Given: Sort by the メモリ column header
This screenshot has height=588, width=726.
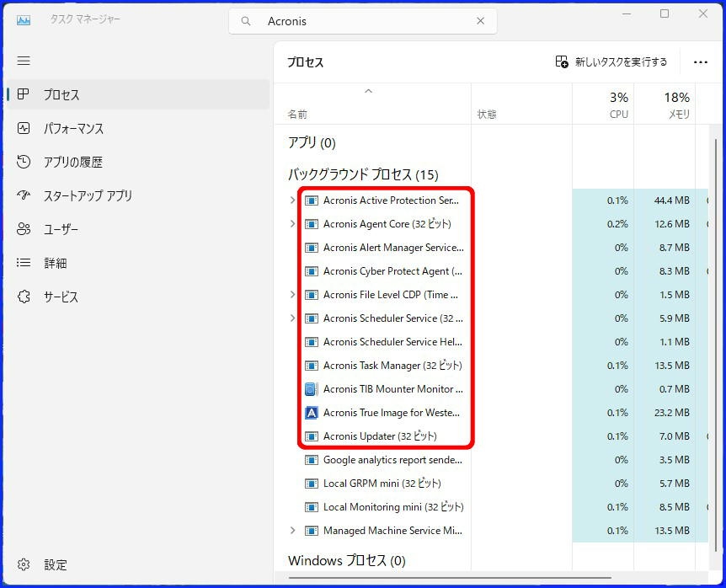Looking at the screenshot, I should coord(665,104).
